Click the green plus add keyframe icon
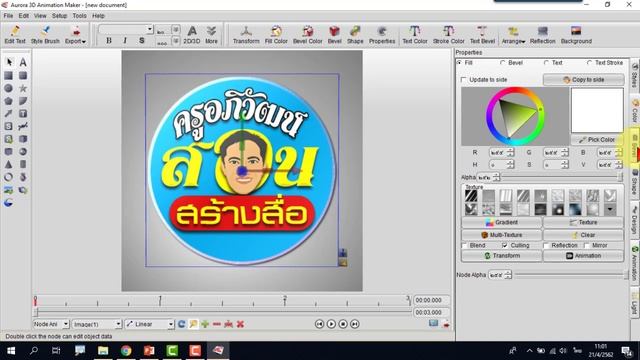 (x=205, y=324)
